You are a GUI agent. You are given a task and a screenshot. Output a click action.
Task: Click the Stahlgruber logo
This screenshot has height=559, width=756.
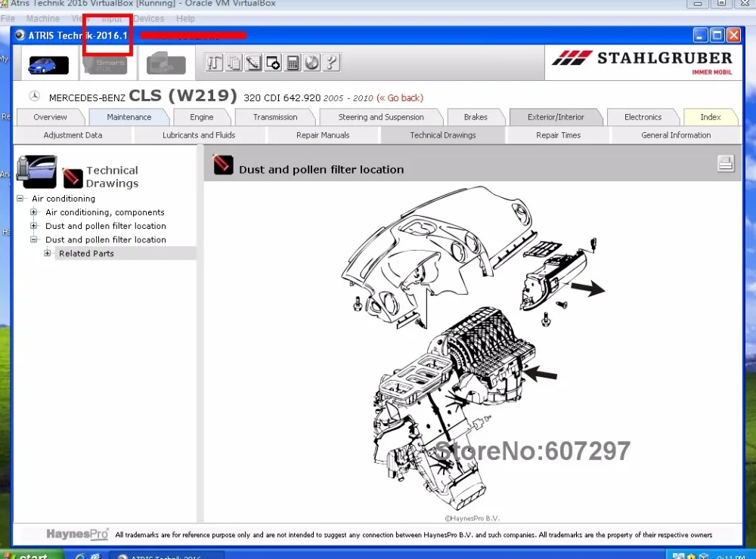click(643, 62)
